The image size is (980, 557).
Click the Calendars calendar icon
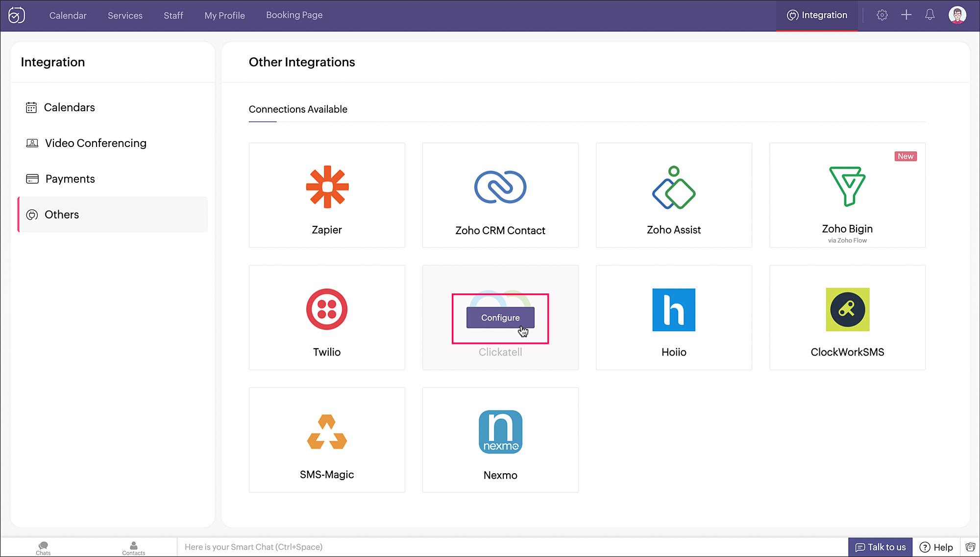pyautogui.click(x=31, y=107)
